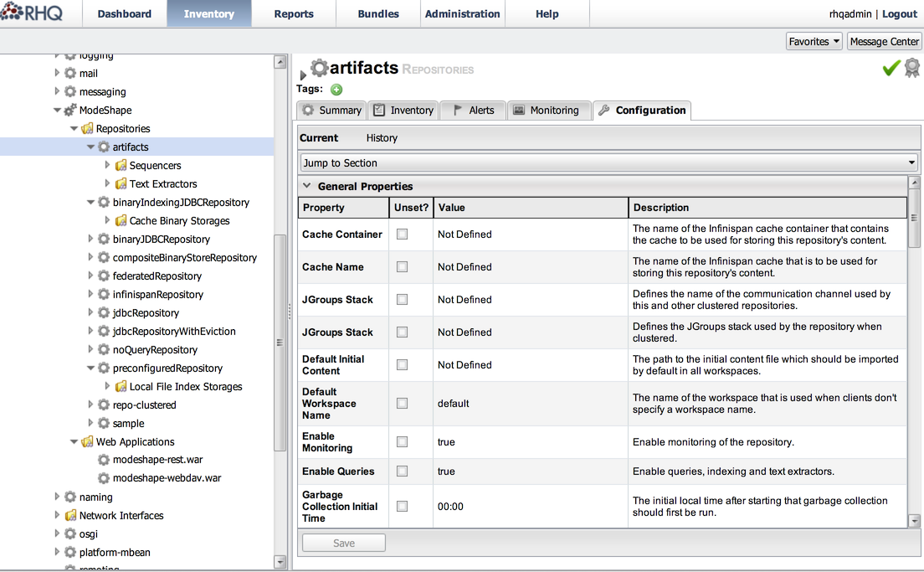Select modeshape-webdav.war in the tree
Viewport: 924px width, 572px height.
coord(167,477)
